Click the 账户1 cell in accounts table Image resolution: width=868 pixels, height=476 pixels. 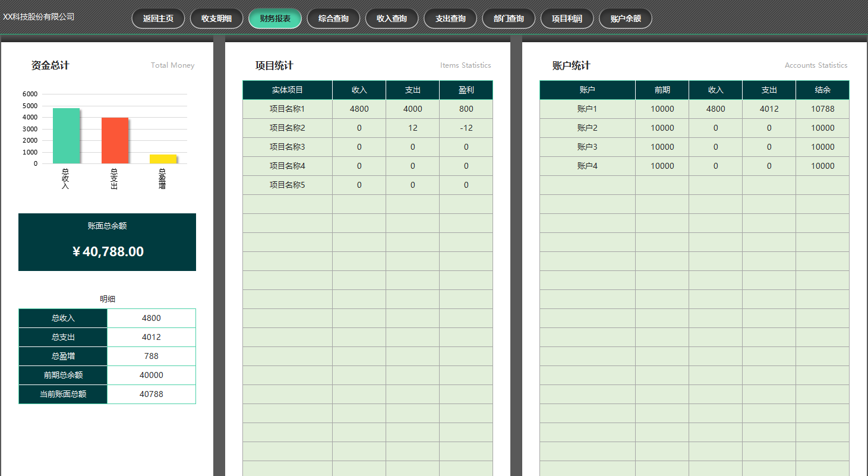pyautogui.click(x=587, y=109)
